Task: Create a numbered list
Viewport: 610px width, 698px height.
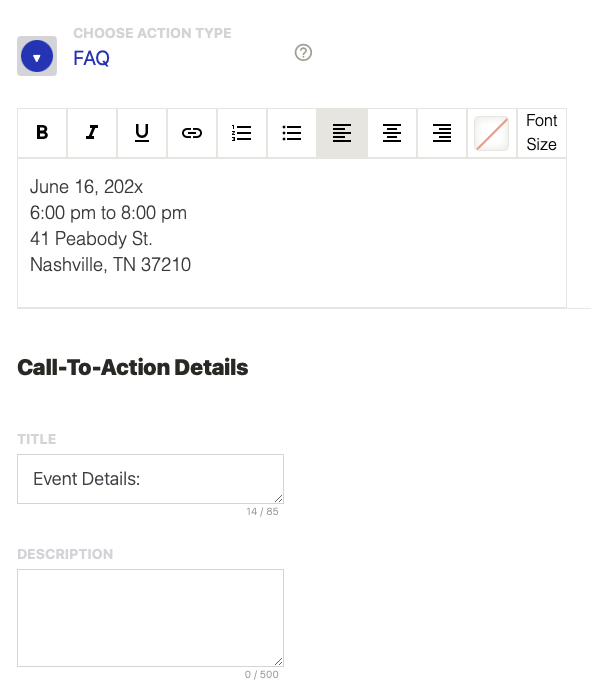Action: point(242,133)
